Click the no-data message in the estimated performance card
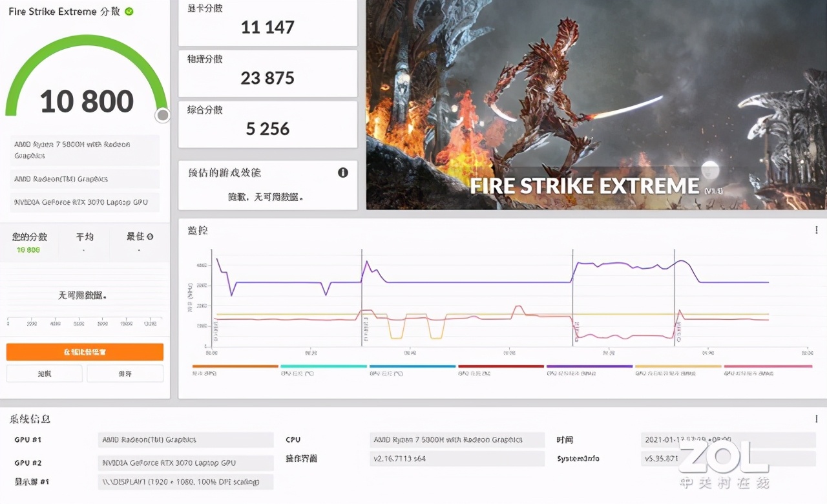The height and width of the screenshot is (504, 827). coord(266,196)
